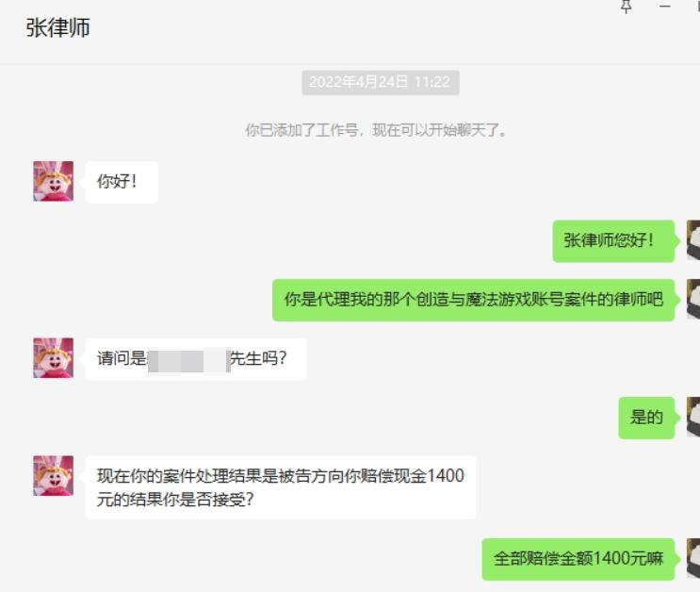
Task: Click the 你已添加了工作号 system notice
Action: tap(376, 130)
